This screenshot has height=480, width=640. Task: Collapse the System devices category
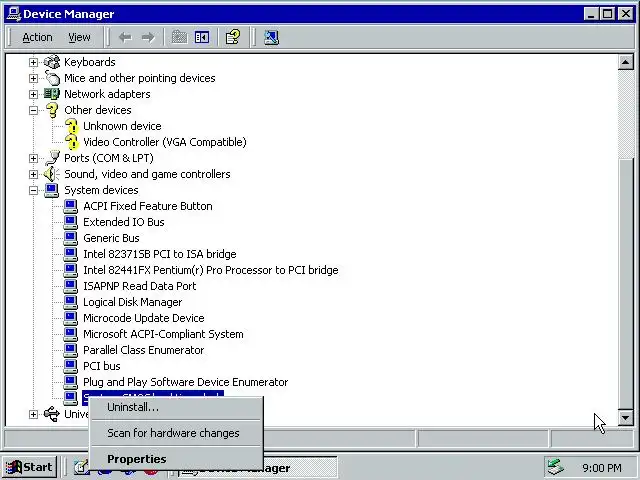(x=33, y=190)
